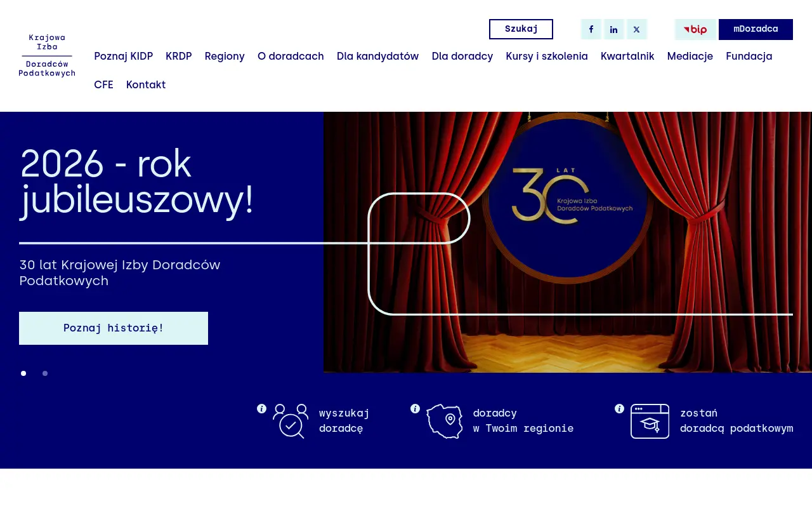Open Dla doradcy menu
Image resolution: width=812 pixels, height=508 pixels.
pos(462,56)
